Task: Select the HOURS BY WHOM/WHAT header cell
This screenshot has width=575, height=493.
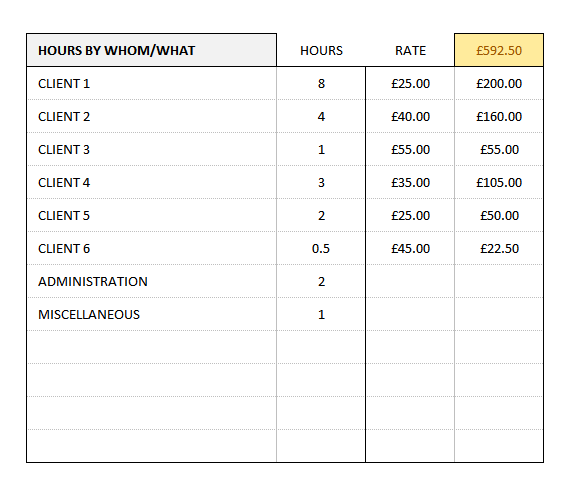Action: pyautogui.click(x=151, y=50)
